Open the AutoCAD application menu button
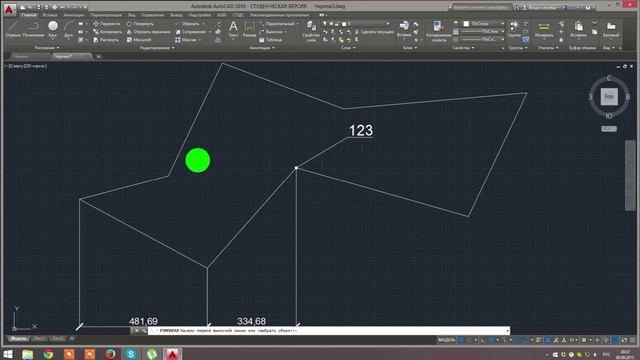The width and height of the screenshot is (640, 360). [9, 9]
